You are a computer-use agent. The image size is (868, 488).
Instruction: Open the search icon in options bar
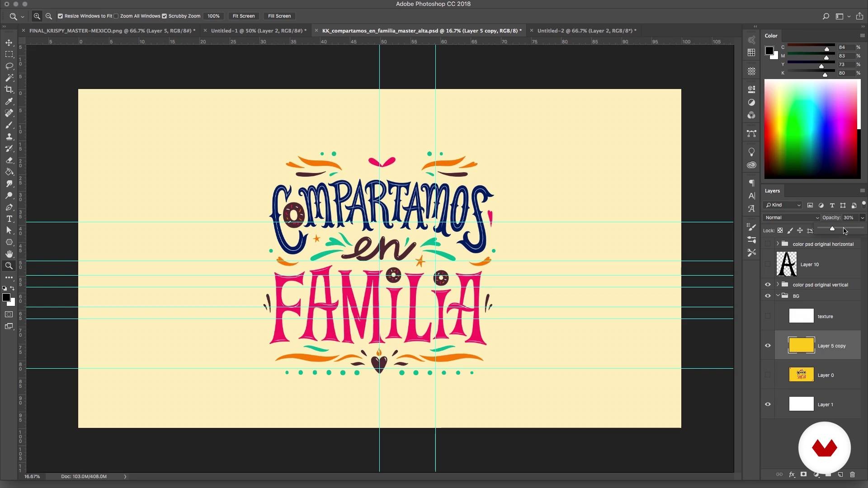[x=826, y=16]
